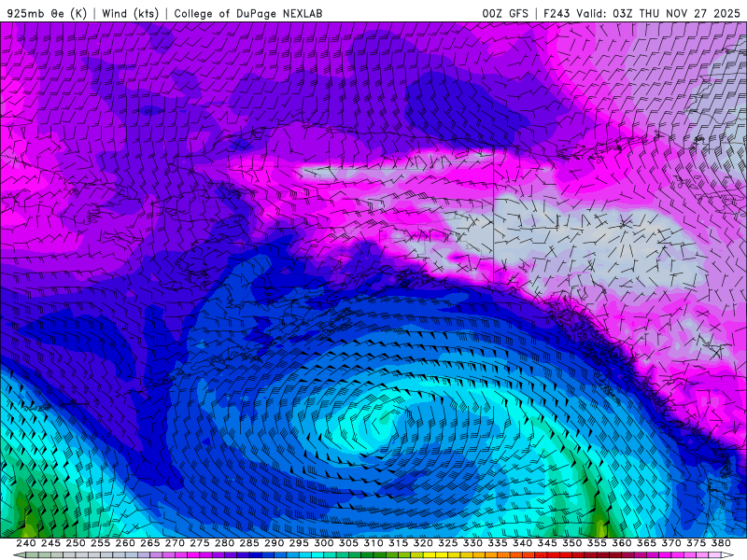
Task: Click the 340 color scale label
Action: (522, 543)
